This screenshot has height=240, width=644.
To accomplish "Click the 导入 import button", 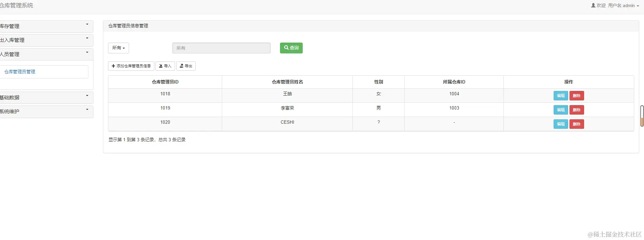I will pos(165,66).
